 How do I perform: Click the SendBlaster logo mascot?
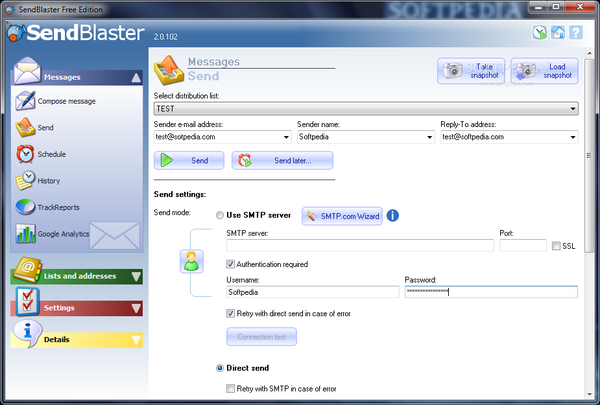[x=16, y=33]
